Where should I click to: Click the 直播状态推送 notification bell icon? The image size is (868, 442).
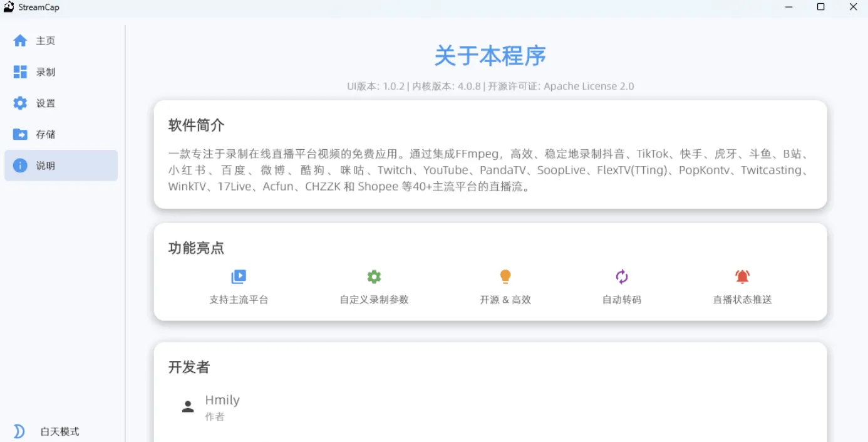[x=741, y=276]
